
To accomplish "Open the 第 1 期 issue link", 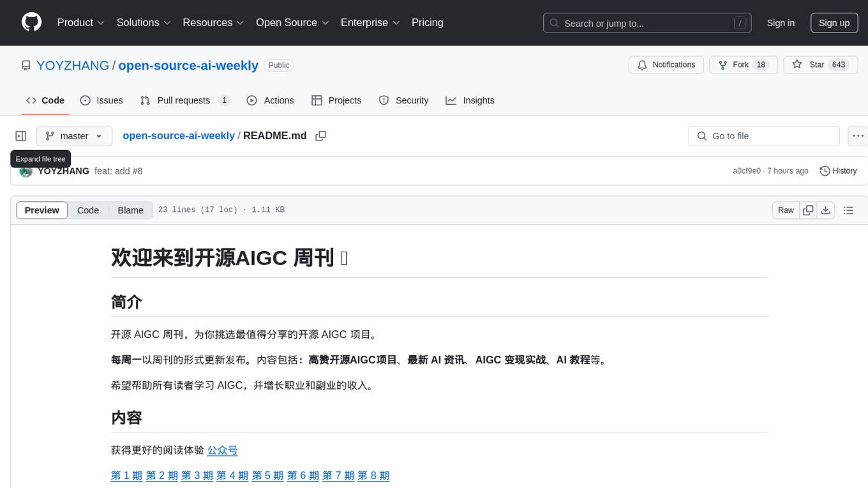I will (126, 475).
